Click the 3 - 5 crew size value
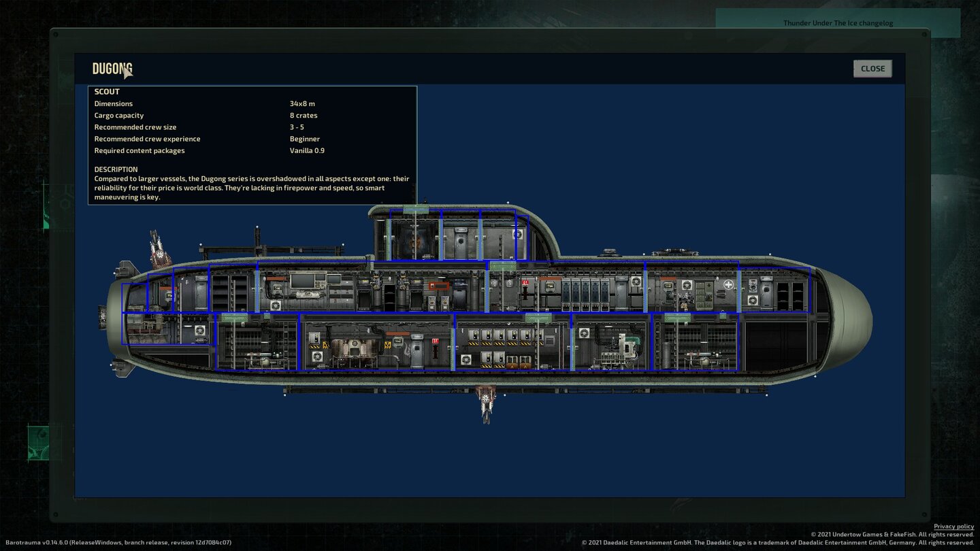Image resolution: width=980 pixels, height=551 pixels. [x=297, y=127]
